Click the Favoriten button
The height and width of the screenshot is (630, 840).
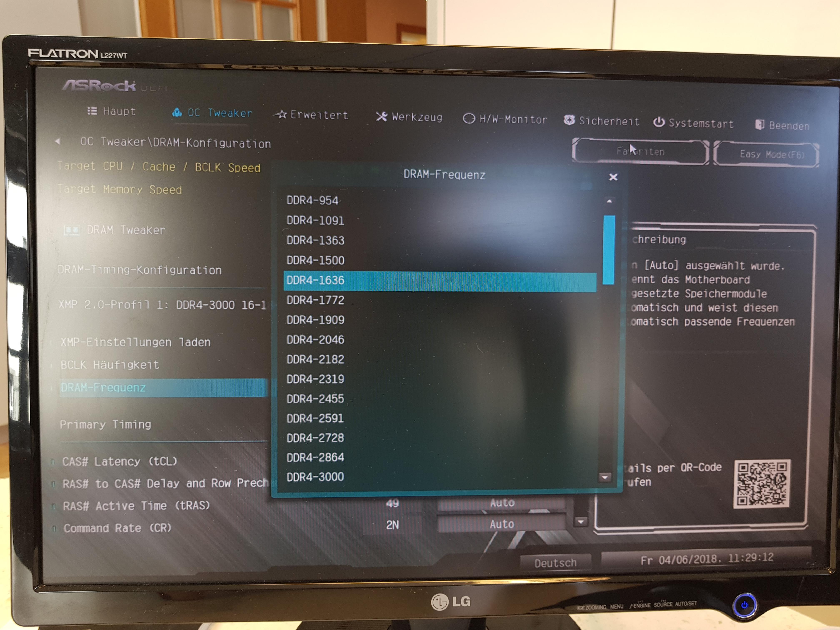tap(640, 152)
